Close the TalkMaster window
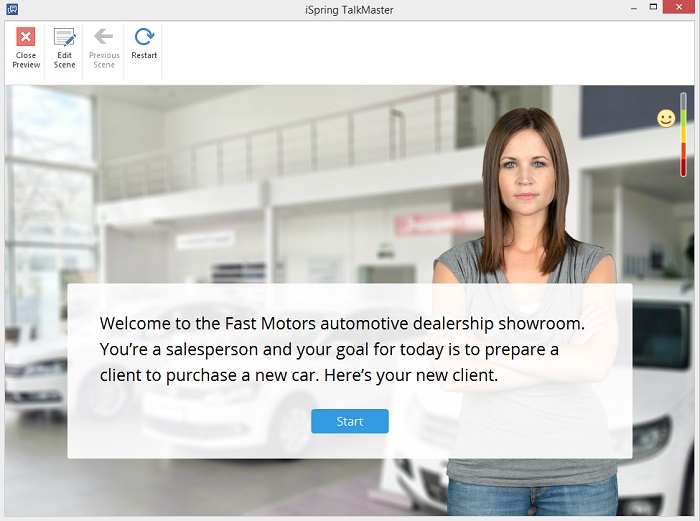Image resolution: width=700 pixels, height=521 pixels. click(679, 7)
